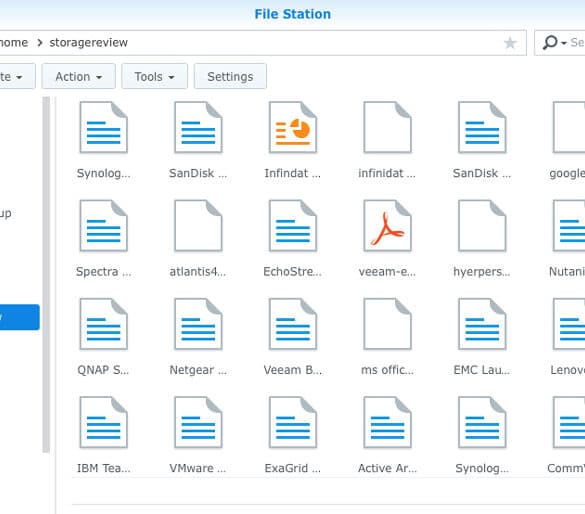This screenshot has height=514, width=585.
Task: Select the google blank file
Action: [x=569, y=127]
